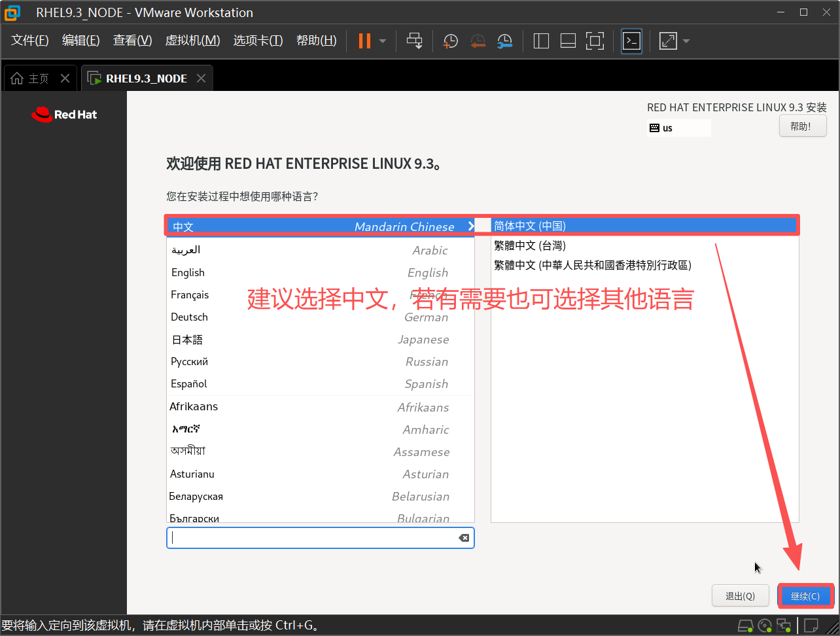This screenshot has height=636, width=840.
Task: Open the power options dropdown beside pause
Action: tap(383, 41)
